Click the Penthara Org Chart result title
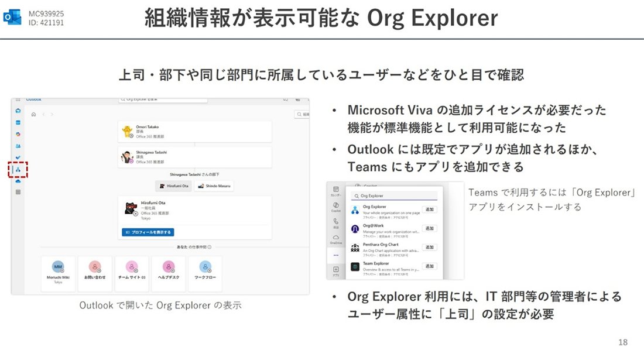 point(381,245)
